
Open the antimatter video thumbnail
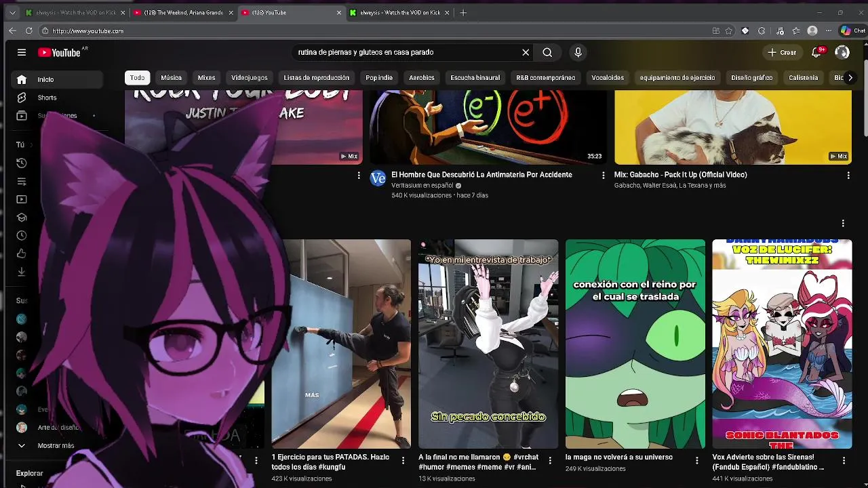(x=488, y=127)
